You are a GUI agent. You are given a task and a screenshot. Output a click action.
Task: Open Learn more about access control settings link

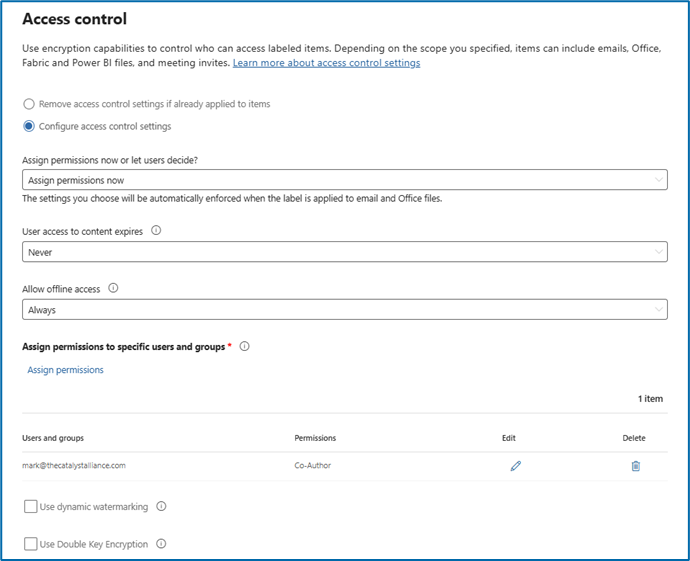(x=326, y=63)
